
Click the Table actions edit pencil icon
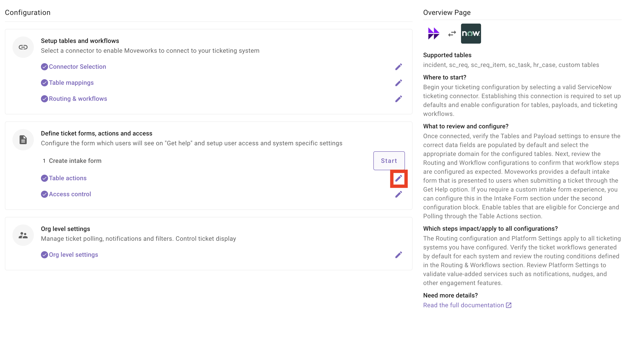[398, 178]
